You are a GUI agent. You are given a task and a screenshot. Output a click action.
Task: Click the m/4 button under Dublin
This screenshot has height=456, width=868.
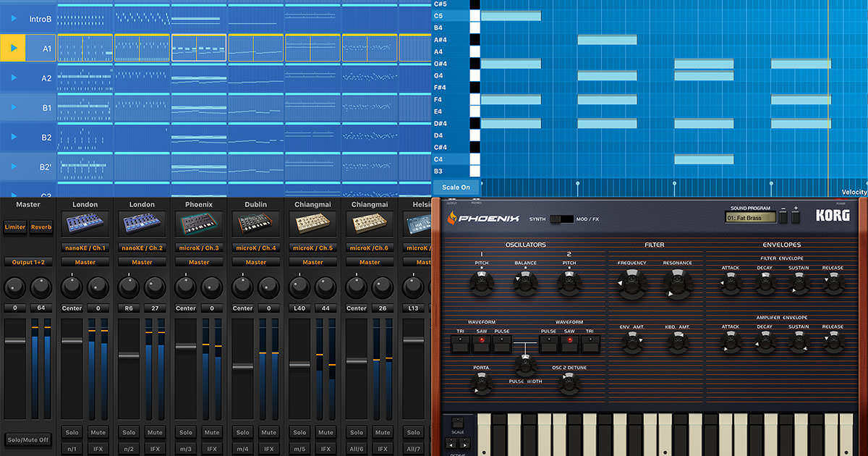click(242, 449)
